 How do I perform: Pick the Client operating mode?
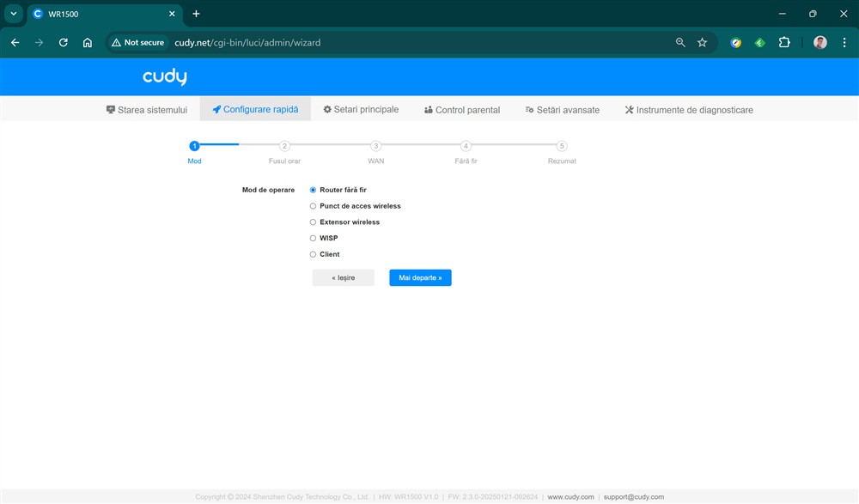(x=314, y=254)
